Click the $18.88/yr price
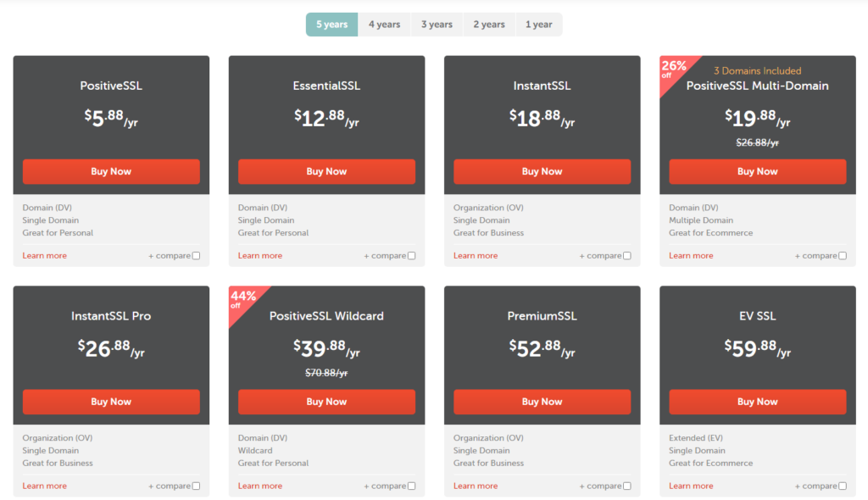868x500 pixels. tap(542, 118)
